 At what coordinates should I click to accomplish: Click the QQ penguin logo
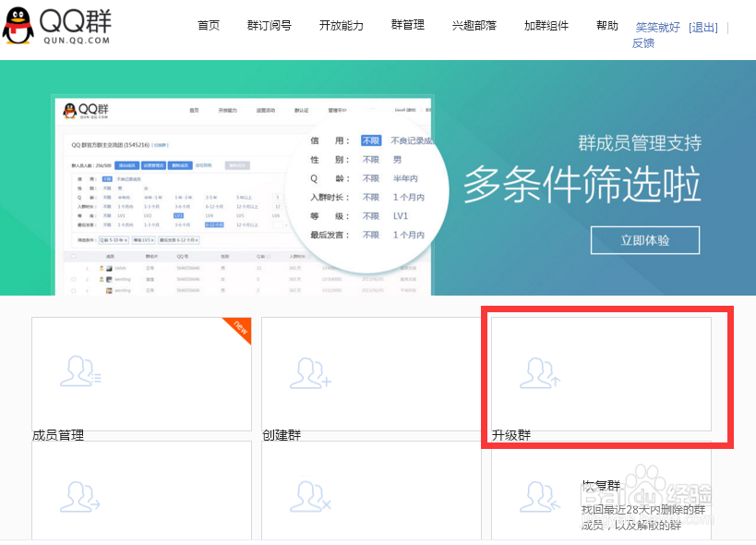click(20, 25)
